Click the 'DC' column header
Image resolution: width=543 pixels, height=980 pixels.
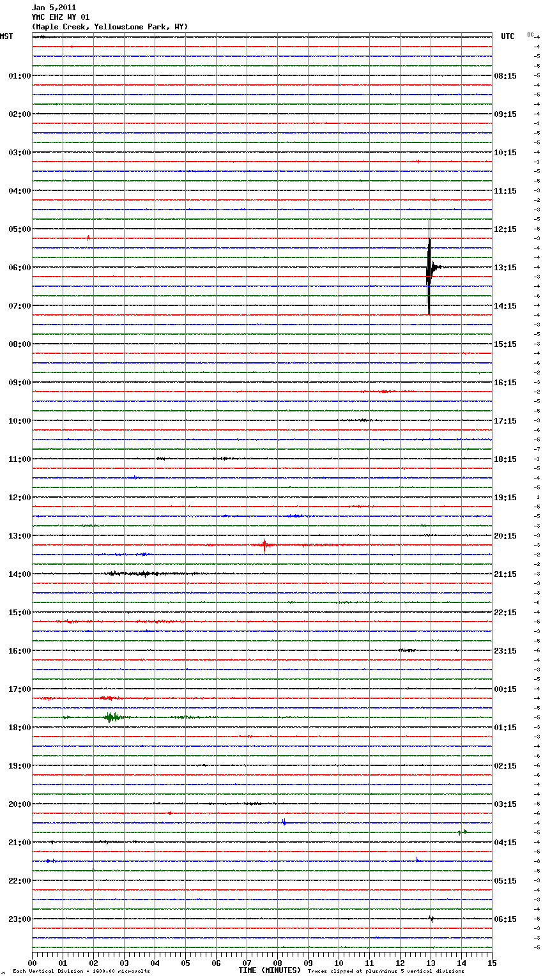click(x=530, y=34)
